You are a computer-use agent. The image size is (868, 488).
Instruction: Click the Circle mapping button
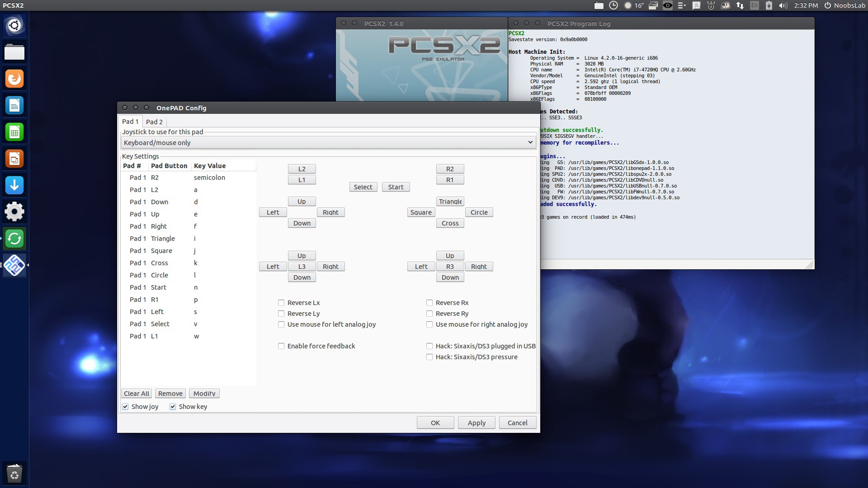(479, 212)
